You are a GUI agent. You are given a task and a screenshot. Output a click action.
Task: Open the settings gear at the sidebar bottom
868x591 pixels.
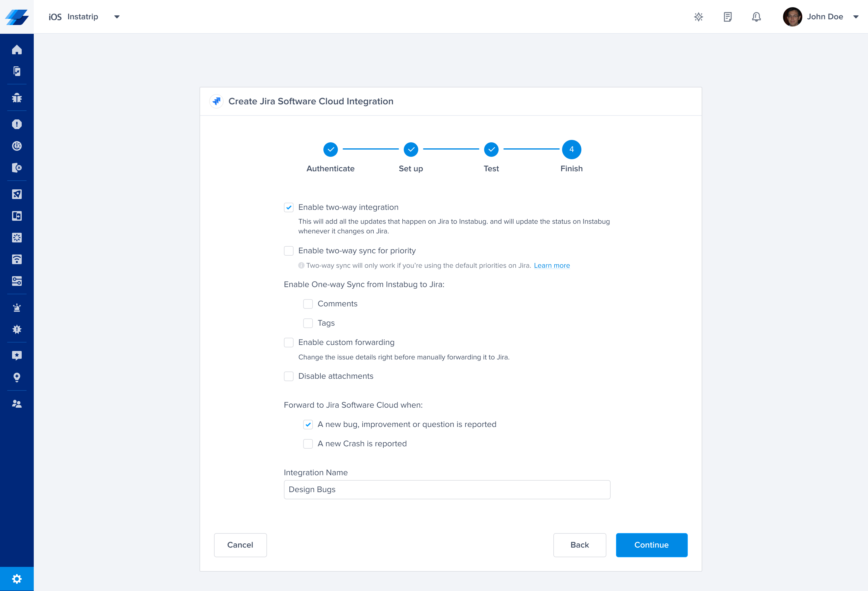click(17, 579)
